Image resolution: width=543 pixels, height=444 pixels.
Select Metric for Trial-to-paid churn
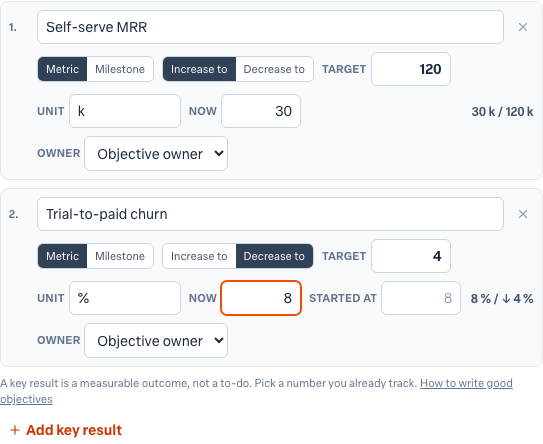(x=62, y=256)
